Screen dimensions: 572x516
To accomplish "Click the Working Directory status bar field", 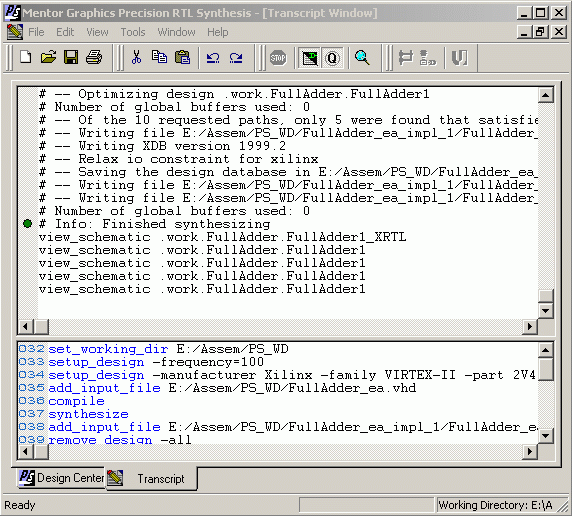I will point(496,505).
